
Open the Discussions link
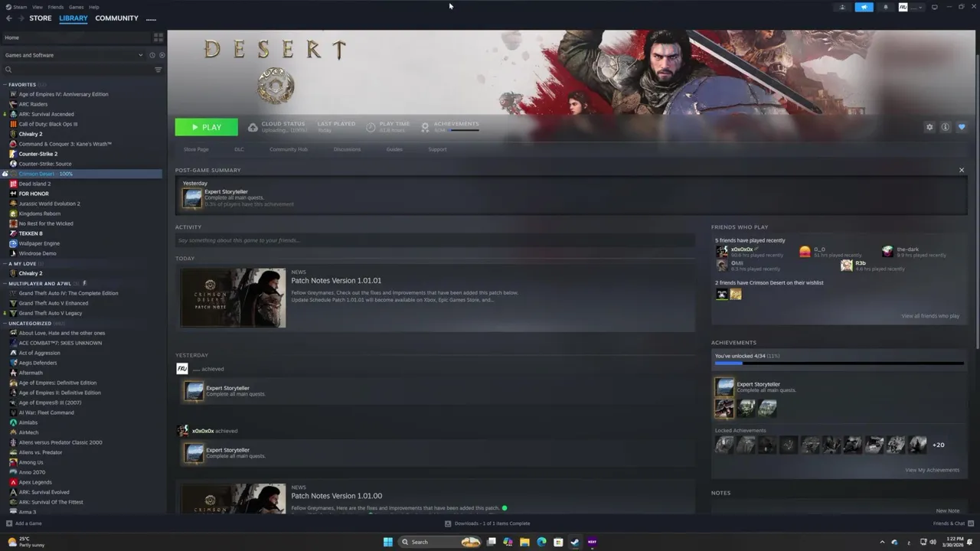coord(347,149)
